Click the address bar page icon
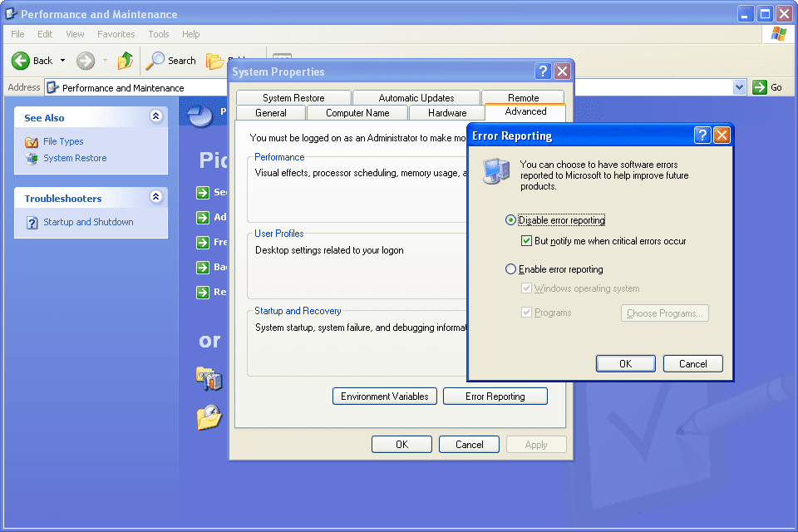798x532 pixels. click(x=53, y=87)
